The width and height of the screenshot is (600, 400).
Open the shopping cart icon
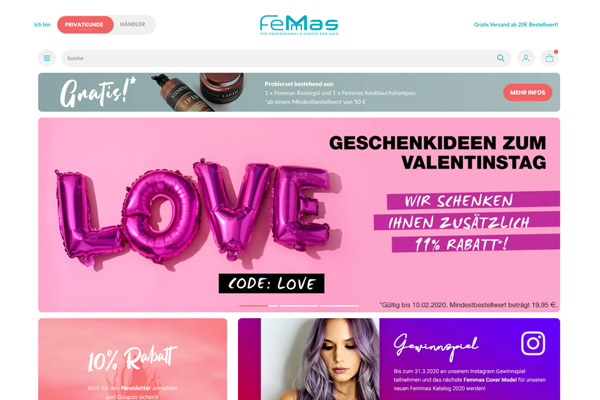coord(549,58)
